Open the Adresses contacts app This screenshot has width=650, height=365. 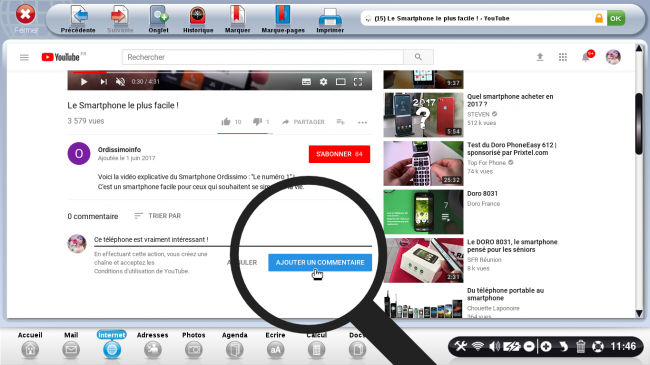[153, 345]
